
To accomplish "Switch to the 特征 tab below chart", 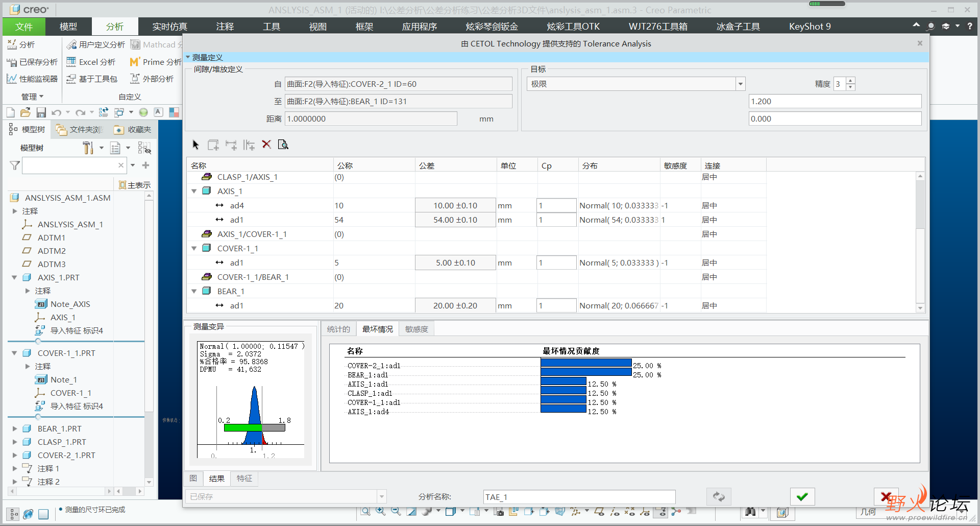I will click(x=244, y=479).
